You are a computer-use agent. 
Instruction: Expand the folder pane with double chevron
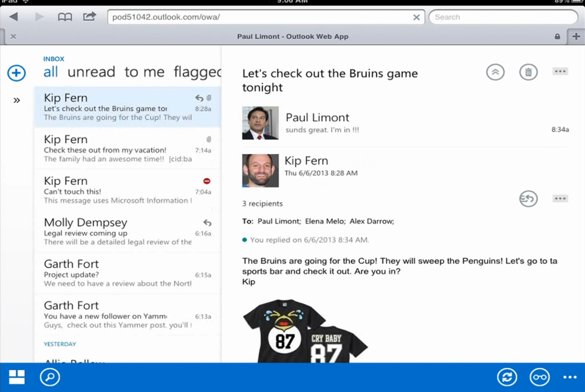17,100
